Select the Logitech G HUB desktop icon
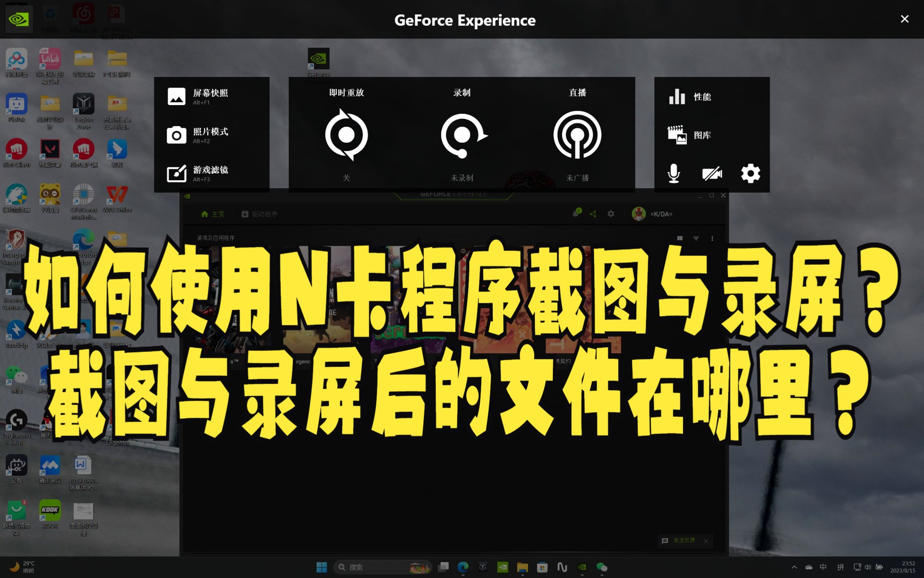 (x=16, y=427)
